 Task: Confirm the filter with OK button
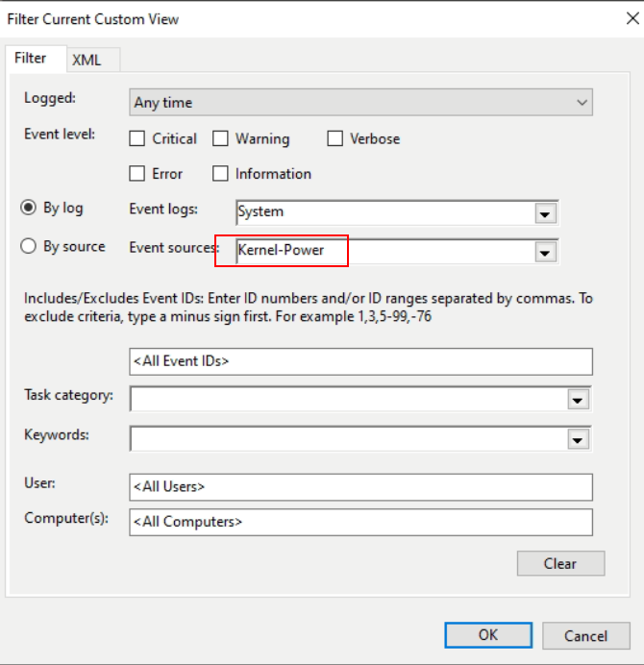[x=487, y=635]
